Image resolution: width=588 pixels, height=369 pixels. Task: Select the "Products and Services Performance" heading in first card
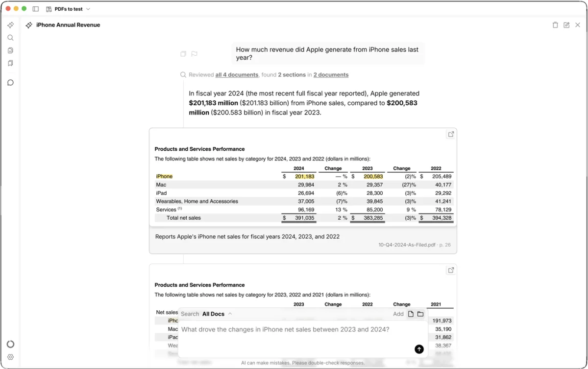pyautogui.click(x=199, y=149)
